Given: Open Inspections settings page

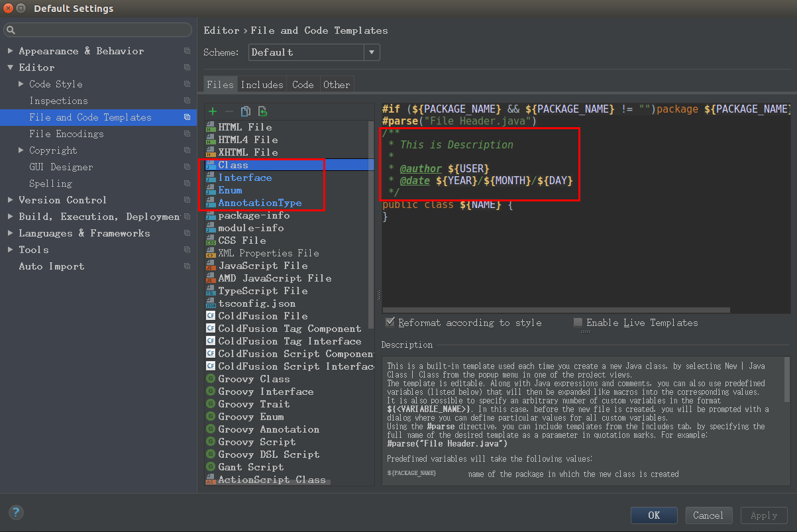Looking at the screenshot, I should (58, 101).
